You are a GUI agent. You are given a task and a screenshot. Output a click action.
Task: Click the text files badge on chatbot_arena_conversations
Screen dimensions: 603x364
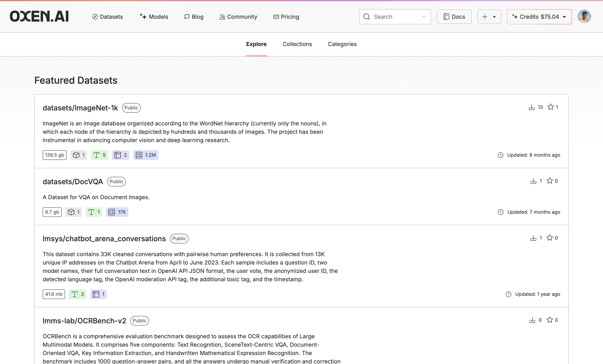[x=78, y=294]
